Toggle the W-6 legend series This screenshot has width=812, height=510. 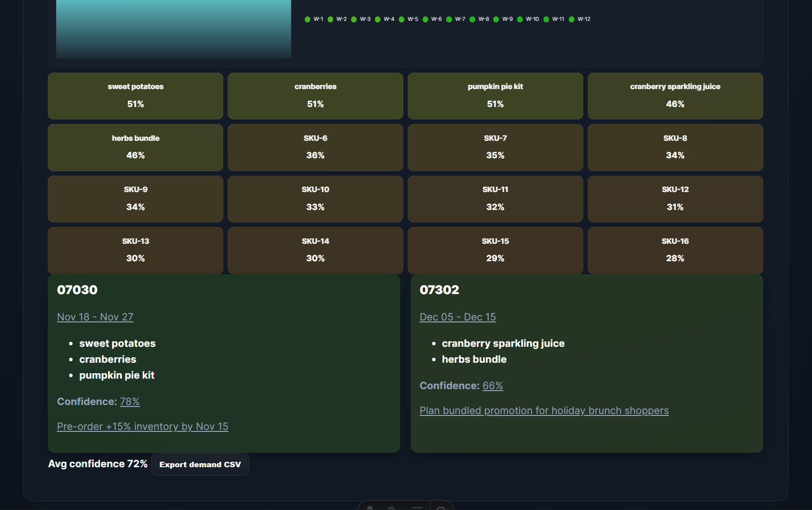pos(432,19)
